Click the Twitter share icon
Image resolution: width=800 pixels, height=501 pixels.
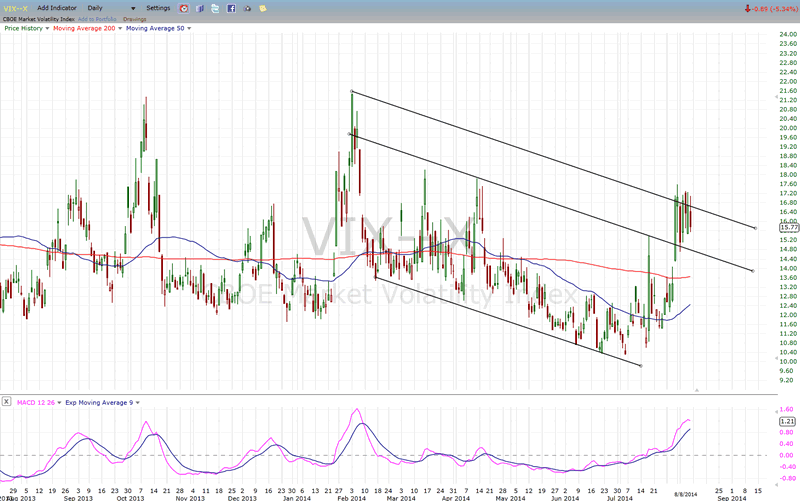click(215, 8)
